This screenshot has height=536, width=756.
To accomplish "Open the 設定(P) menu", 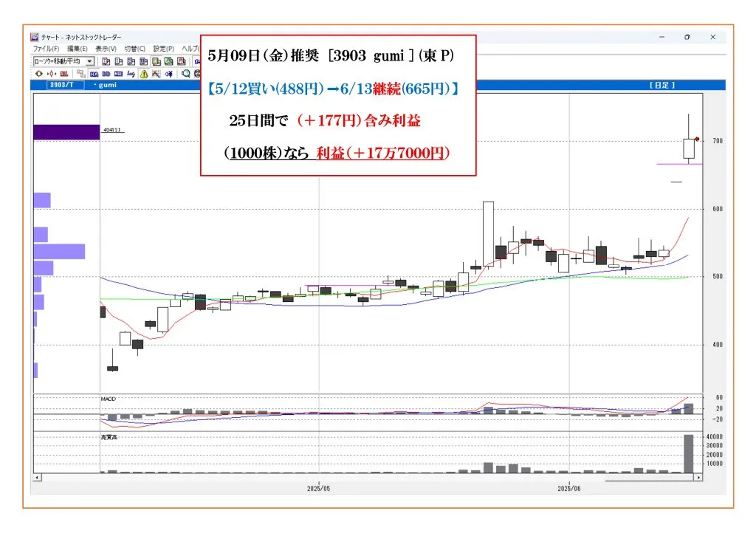I will [x=163, y=49].
